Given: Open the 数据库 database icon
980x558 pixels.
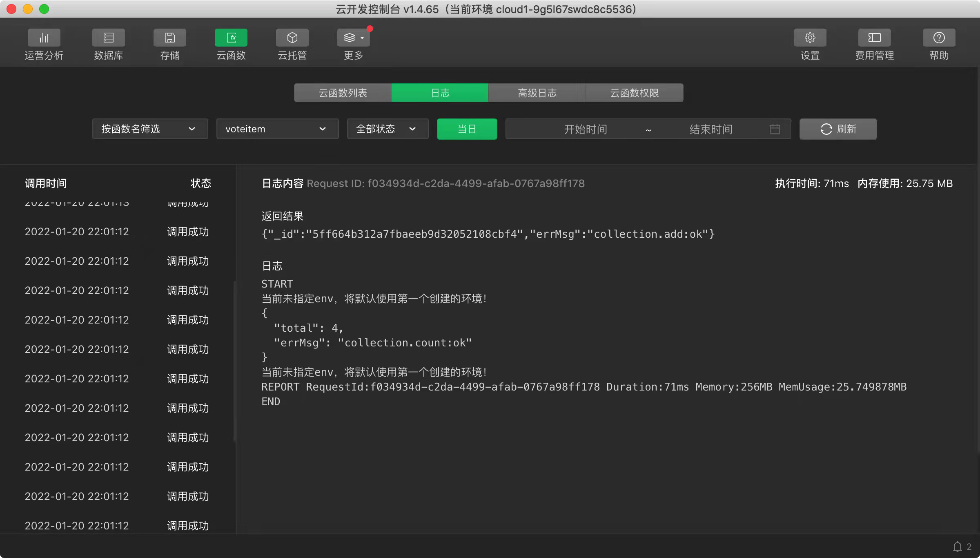Looking at the screenshot, I should pos(108,38).
